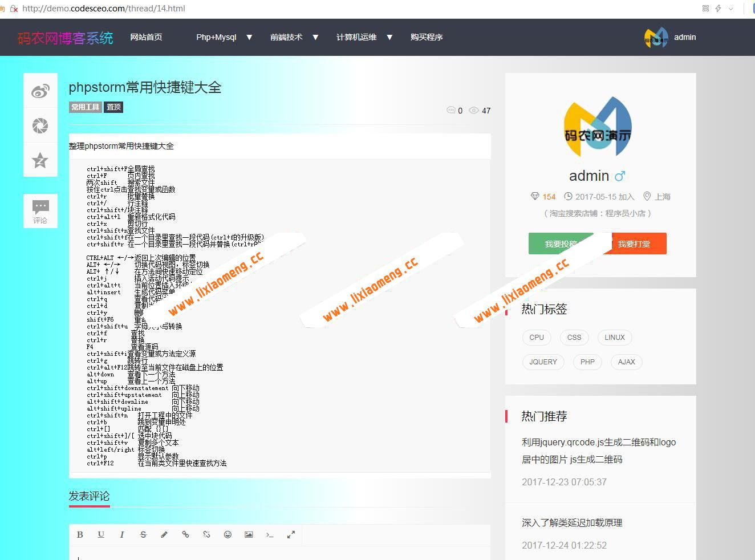This screenshot has height=560, width=755.
Task: Toggle underline formatting in the editor
Action: [101, 534]
